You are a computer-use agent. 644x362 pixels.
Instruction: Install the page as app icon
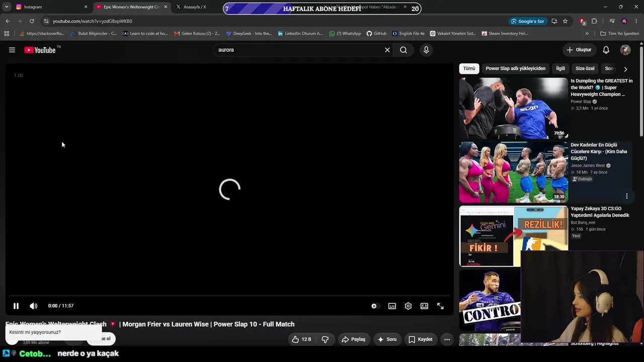coord(554,21)
